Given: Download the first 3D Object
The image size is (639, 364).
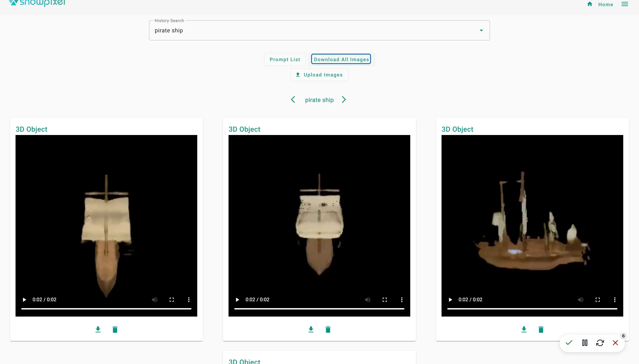Looking at the screenshot, I should [x=98, y=329].
